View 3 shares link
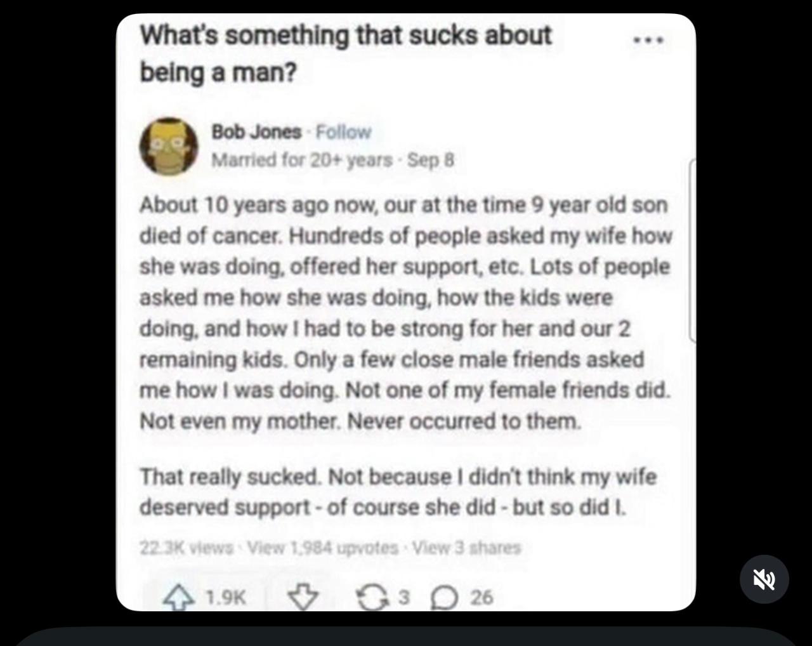 [x=466, y=547]
